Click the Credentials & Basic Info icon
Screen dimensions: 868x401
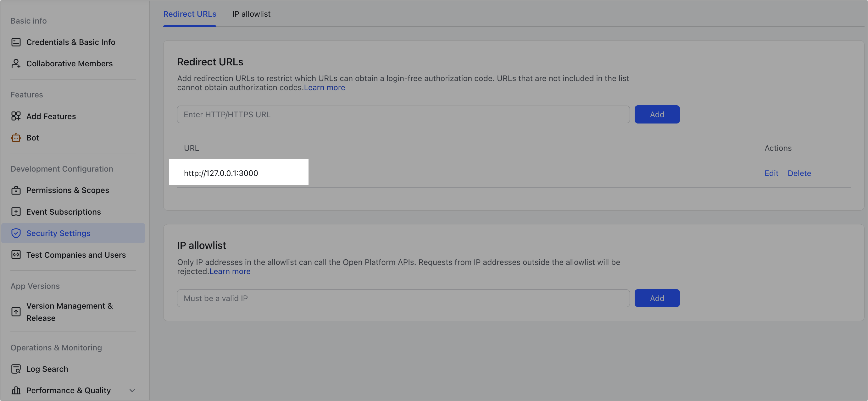click(16, 42)
